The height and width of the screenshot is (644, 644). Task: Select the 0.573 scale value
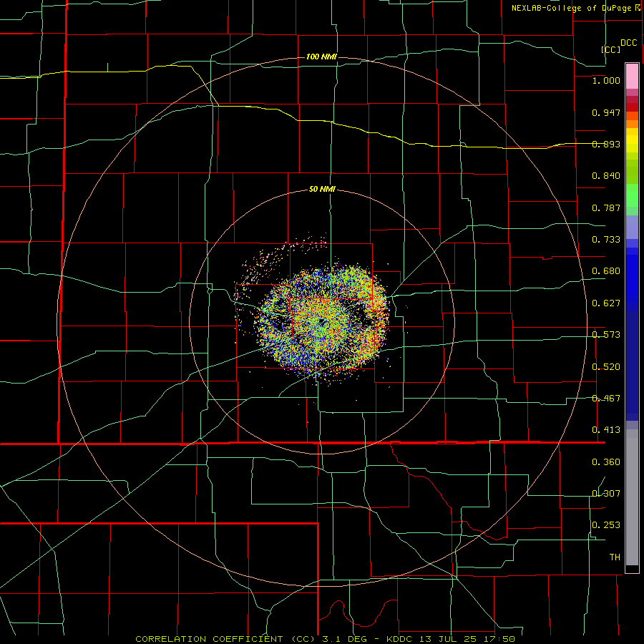[606, 335]
